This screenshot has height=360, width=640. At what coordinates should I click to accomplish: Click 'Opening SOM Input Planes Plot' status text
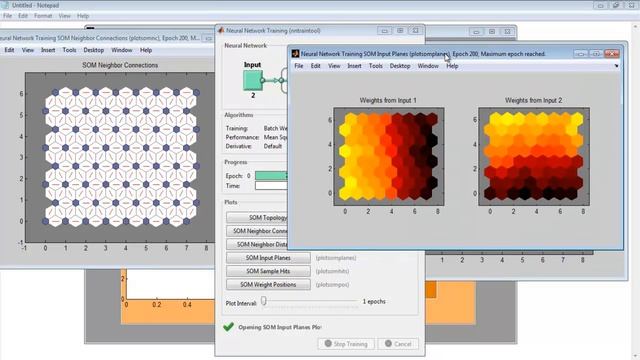(x=280, y=327)
